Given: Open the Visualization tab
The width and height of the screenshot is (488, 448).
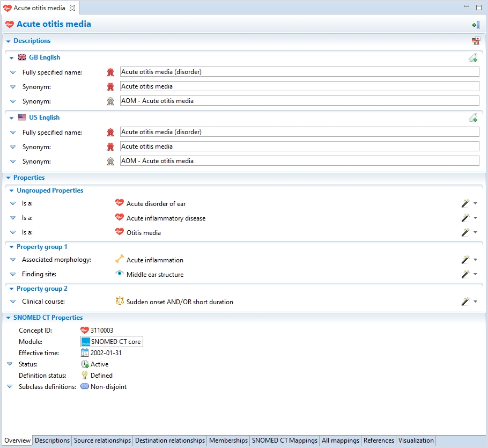Looking at the screenshot, I should click(416, 440).
